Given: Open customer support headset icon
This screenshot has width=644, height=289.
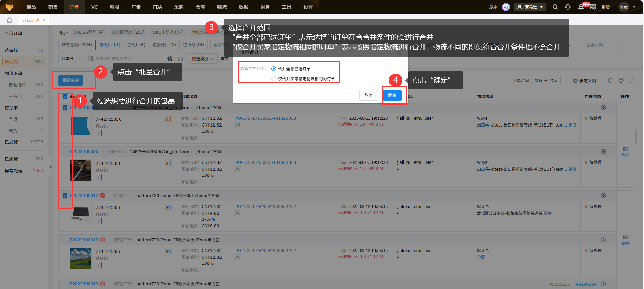Looking at the screenshot, I should click(x=568, y=7).
